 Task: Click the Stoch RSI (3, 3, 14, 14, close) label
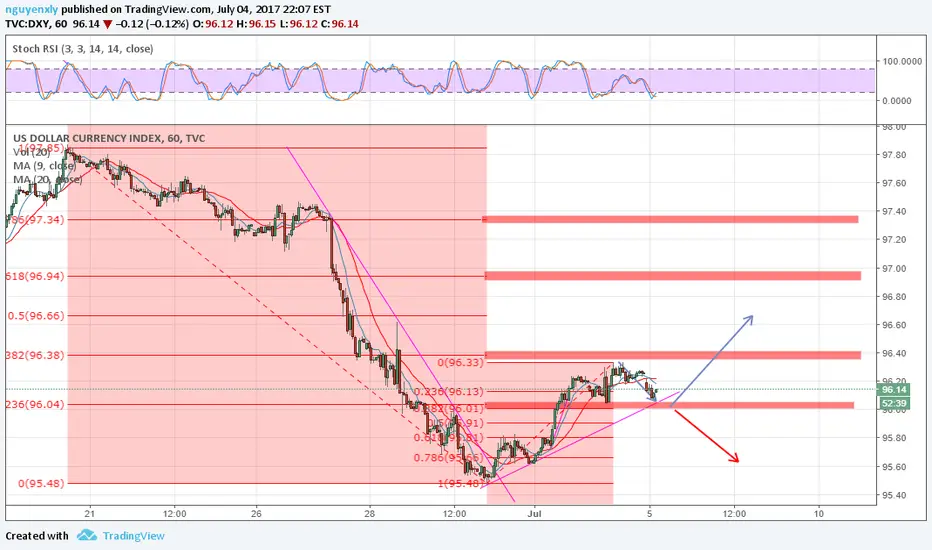[83, 49]
